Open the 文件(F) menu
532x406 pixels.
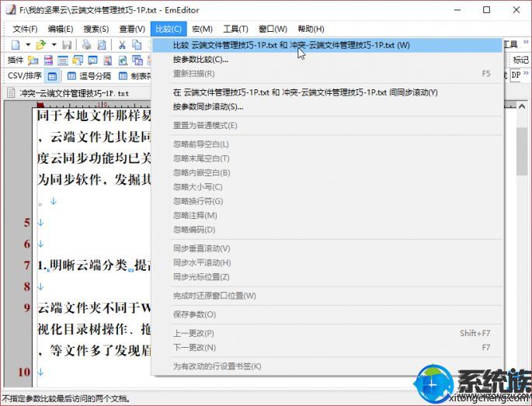[25, 29]
